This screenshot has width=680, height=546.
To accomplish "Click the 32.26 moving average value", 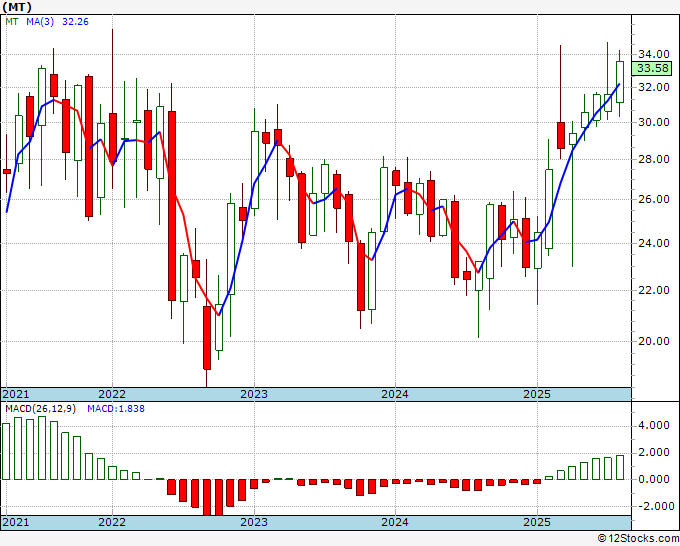I will (x=75, y=22).
